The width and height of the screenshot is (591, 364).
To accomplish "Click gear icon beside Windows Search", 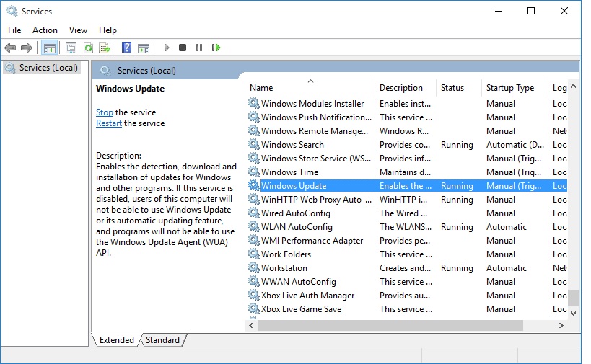I will (x=254, y=144).
